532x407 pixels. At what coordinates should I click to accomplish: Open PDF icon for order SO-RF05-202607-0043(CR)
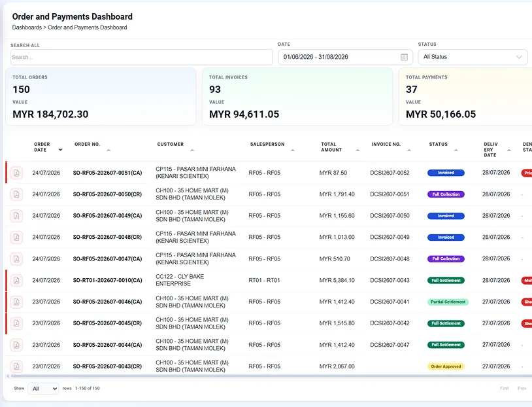tap(16, 366)
